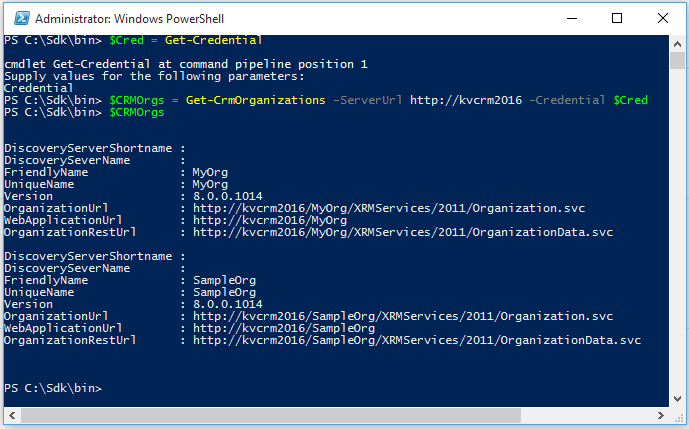Click the horizontal scrollbar right arrow
Viewport: 689px width, 429px height.
pos(660,413)
